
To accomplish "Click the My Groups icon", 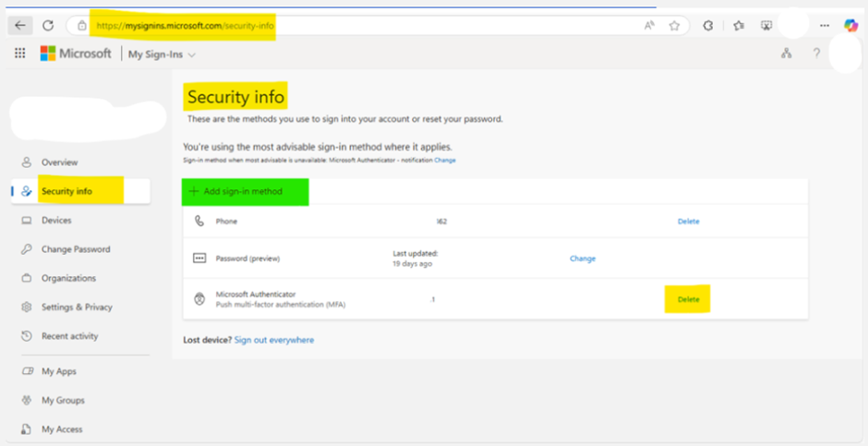I will (x=26, y=400).
